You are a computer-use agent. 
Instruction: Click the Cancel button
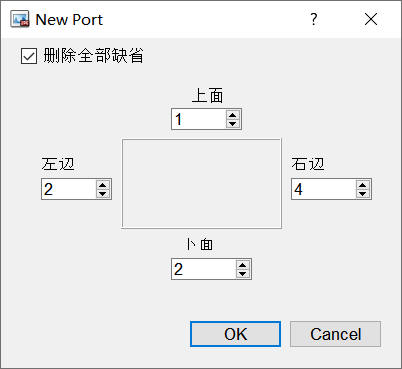point(335,334)
